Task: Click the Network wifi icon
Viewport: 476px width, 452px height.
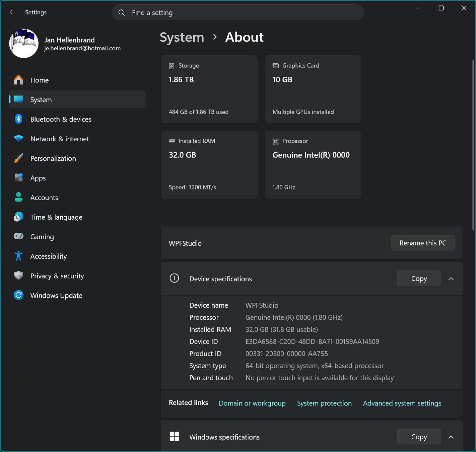Action: pyautogui.click(x=19, y=139)
